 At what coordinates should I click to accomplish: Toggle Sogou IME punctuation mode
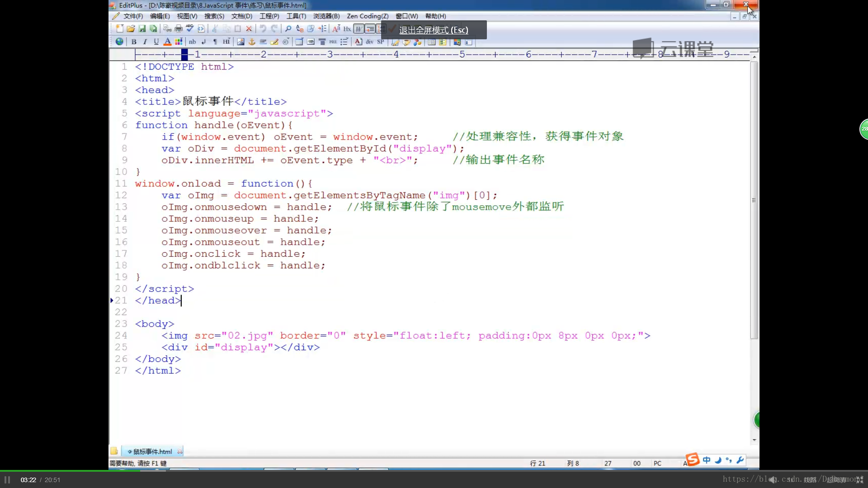click(729, 460)
